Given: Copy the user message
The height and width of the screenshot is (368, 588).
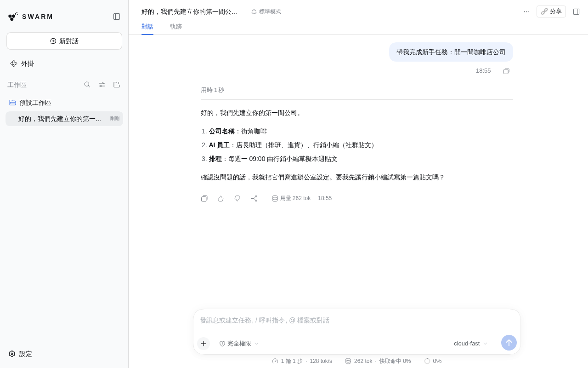Looking at the screenshot, I should pos(506,71).
